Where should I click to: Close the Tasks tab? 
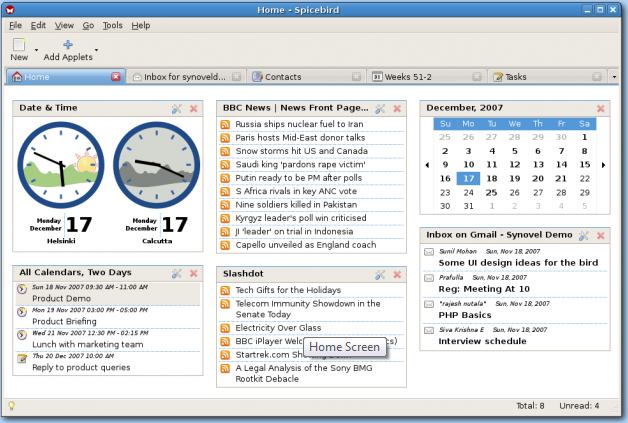click(x=597, y=77)
